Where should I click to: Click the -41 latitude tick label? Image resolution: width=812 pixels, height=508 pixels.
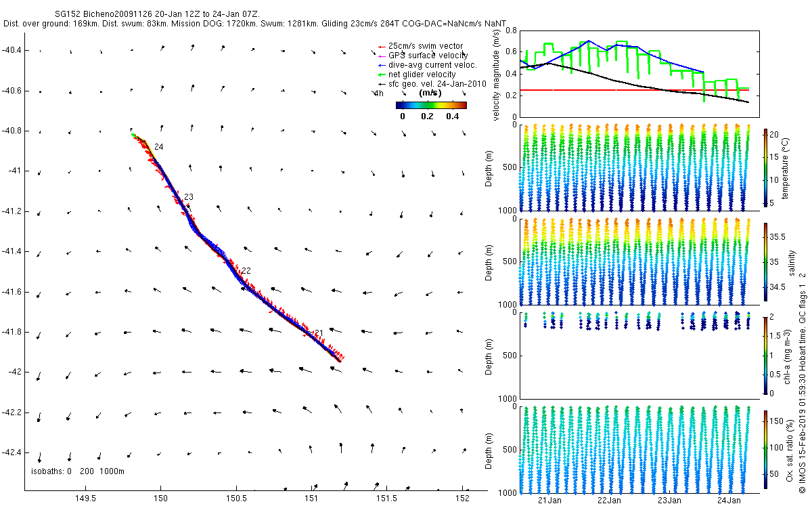click(x=16, y=171)
